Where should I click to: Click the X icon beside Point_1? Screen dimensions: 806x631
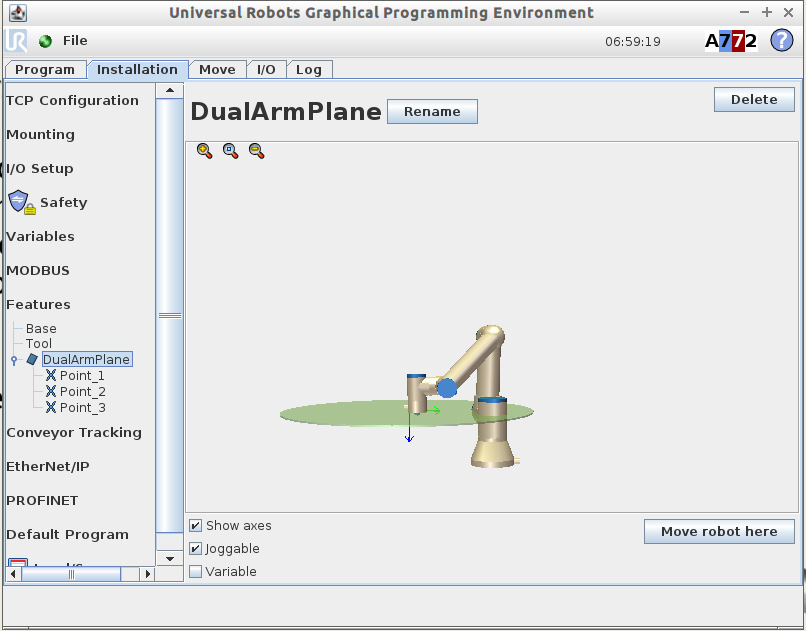(x=50, y=376)
